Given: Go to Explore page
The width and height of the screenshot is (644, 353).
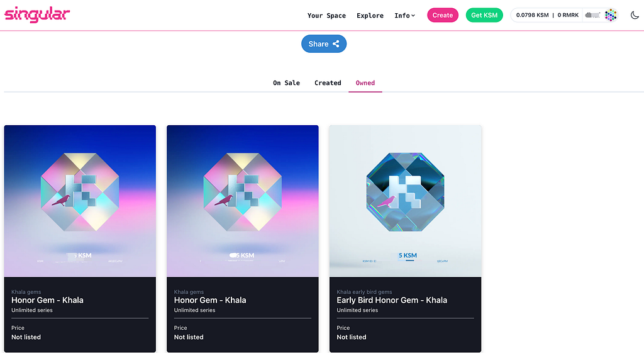Looking at the screenshot, I should click(370, 15).
